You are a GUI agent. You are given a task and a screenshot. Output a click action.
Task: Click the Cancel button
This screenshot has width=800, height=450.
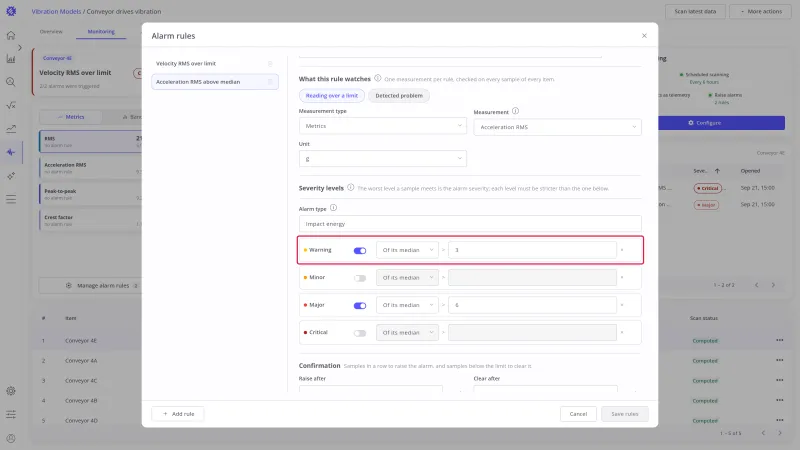coord(578,414)
